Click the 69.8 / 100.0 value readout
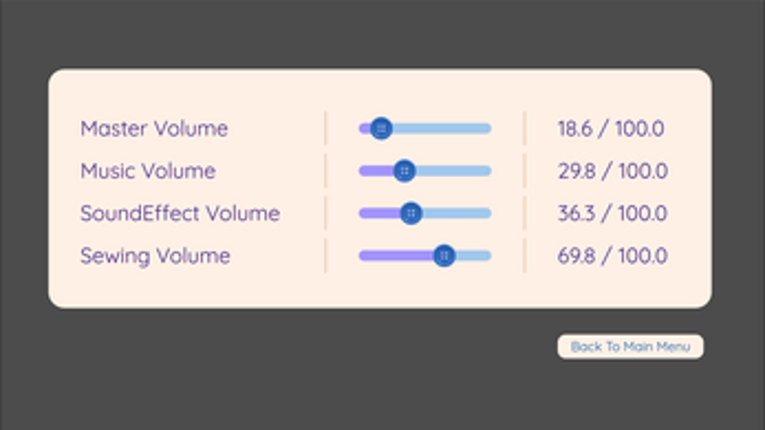This screenshot has width=765, height=430. 612,256
